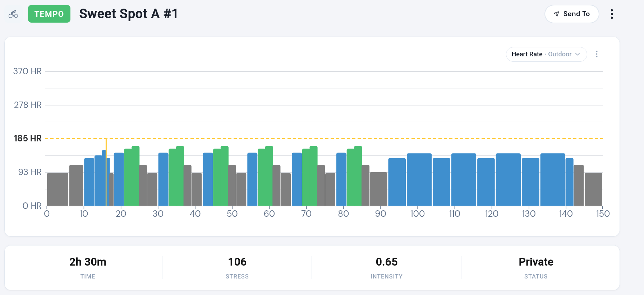Click the bold 185 HR axis label
This screenshot has width=644, height=295.
[28, 139]
